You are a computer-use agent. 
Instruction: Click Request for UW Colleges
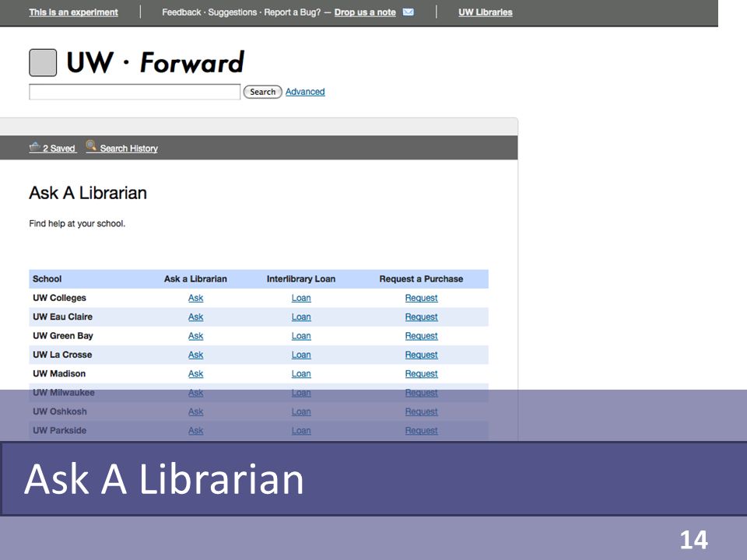(421, 298)
